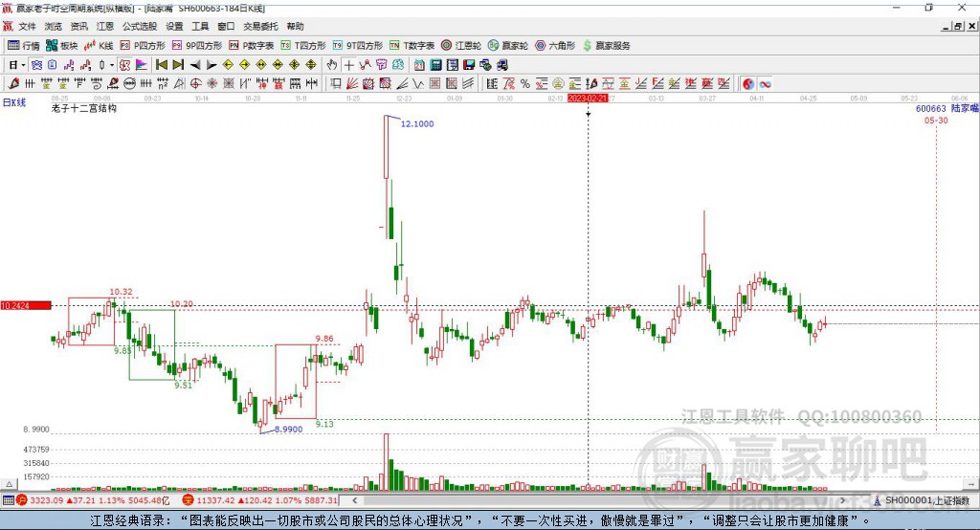This screenshot has height=530, width=980.
Task: Click the SH000001 上证指数 status entry
Action: (922, 500)
